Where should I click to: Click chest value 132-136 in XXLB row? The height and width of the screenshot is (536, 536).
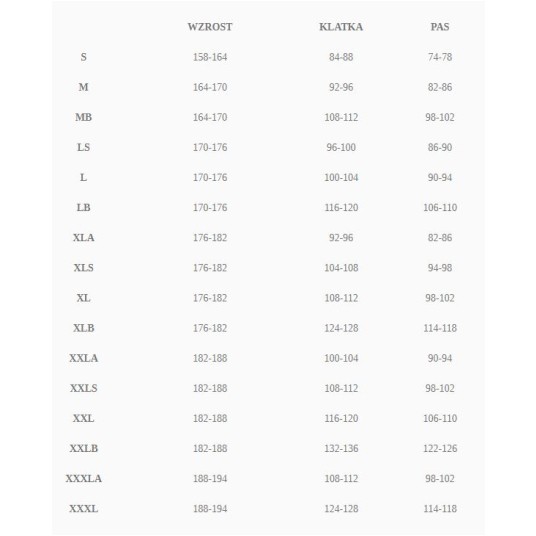[341, 448]
